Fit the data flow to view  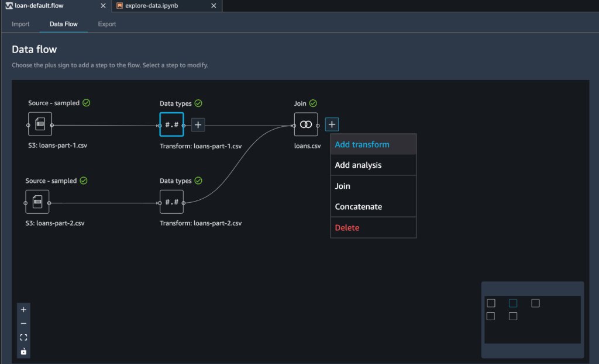(x=23, y=338)
